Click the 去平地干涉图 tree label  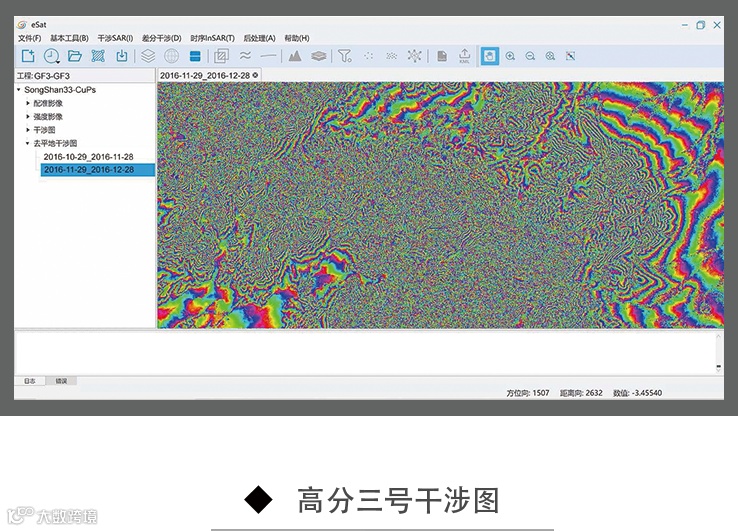55,143
